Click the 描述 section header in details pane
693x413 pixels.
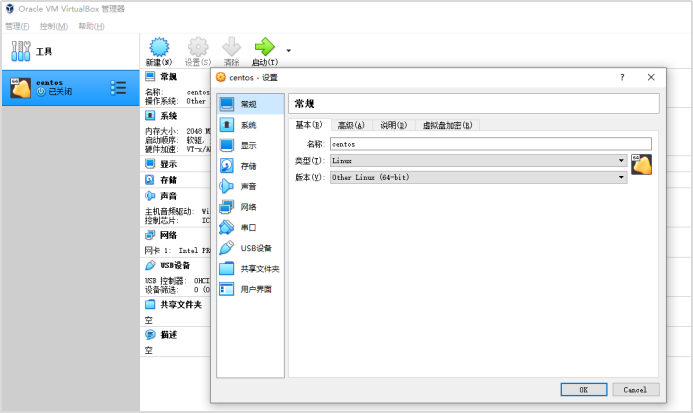pos(168,335)
